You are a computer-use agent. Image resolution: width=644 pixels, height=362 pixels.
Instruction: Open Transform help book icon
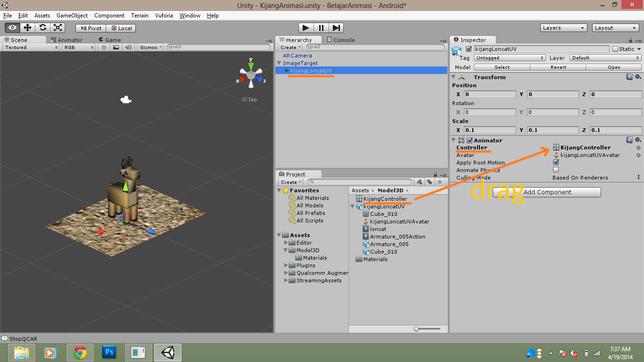629,77
